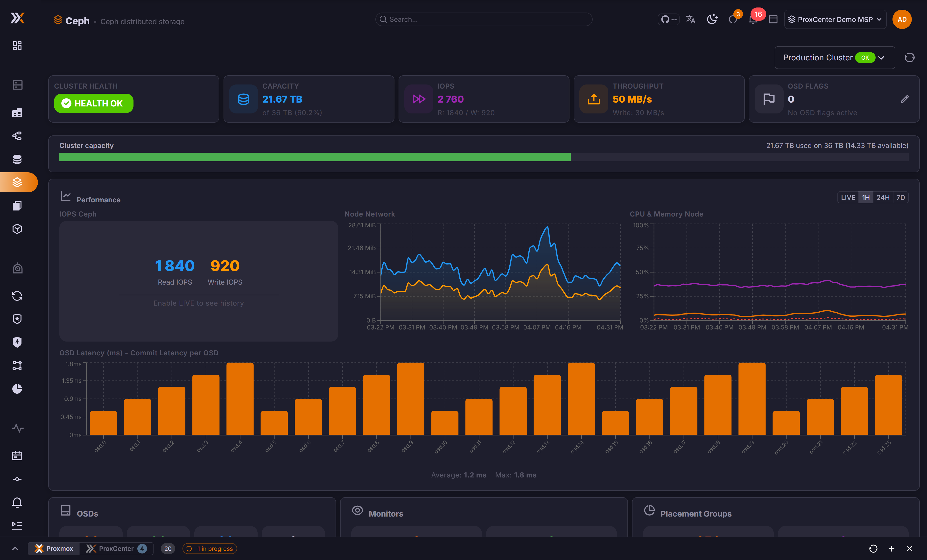The height and width of the screenshot is (560, 927).
Task: Click the 920 Write IOPS value
Action: (225, 266)
